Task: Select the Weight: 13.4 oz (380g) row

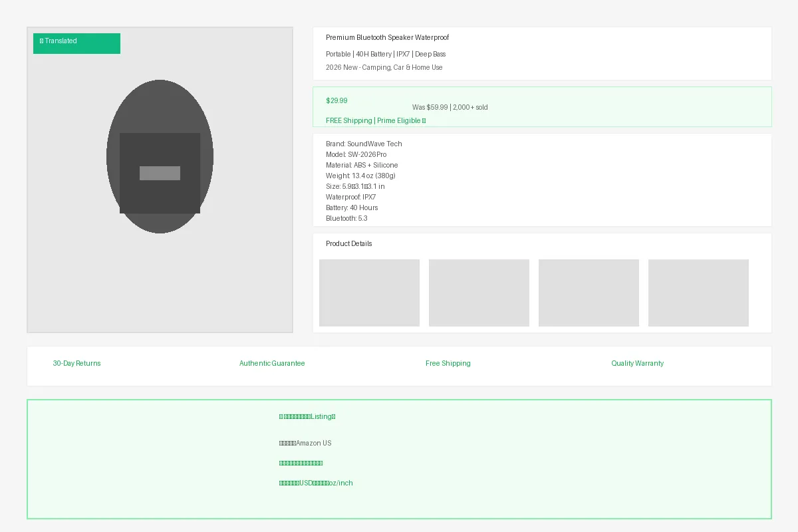Action: pyautogui.click(x=360, y=176)
